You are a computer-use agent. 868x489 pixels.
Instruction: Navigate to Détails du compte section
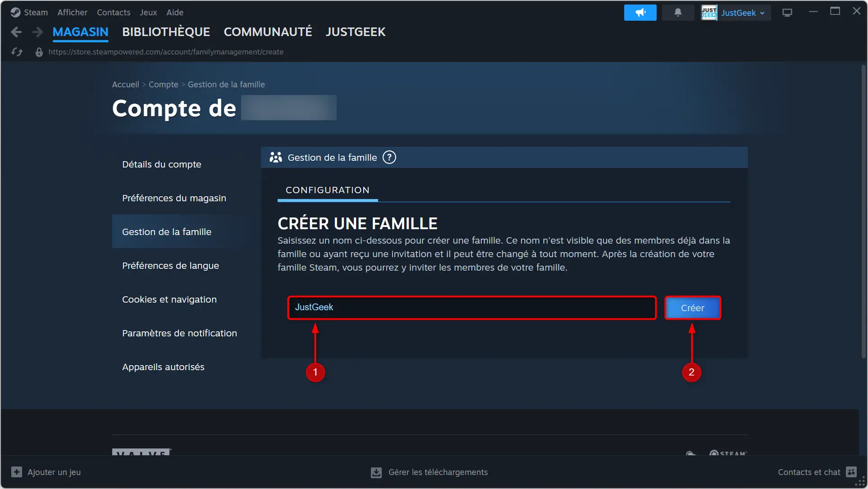click(161, 164)
